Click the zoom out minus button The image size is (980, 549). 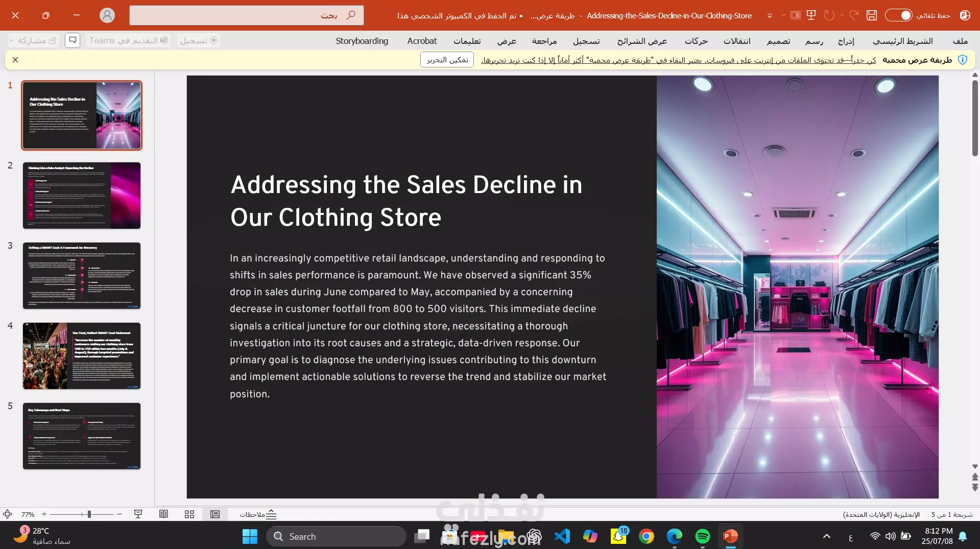(x=119, y=514)
